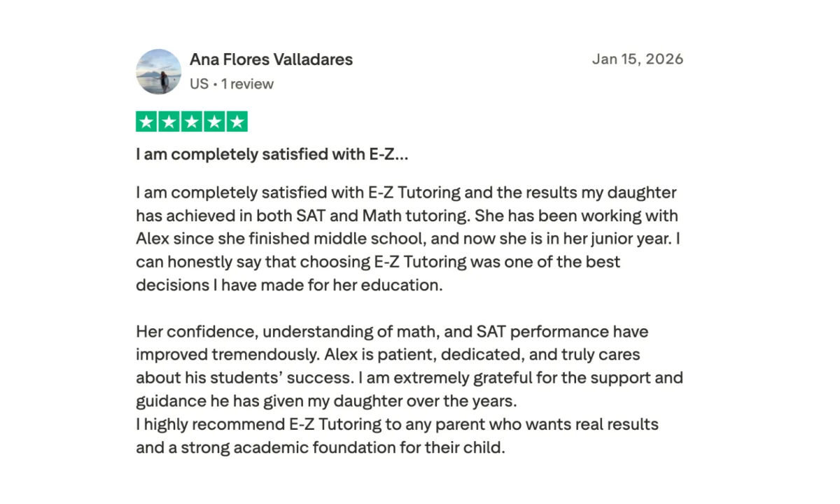
Task: Click the fifth and last rating star
Action: pos(237,122)
